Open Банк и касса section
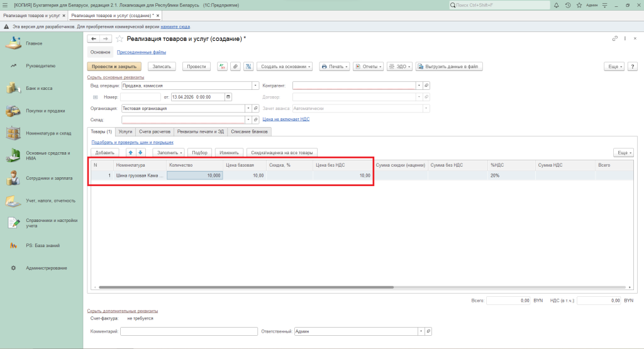 point(39,88)
